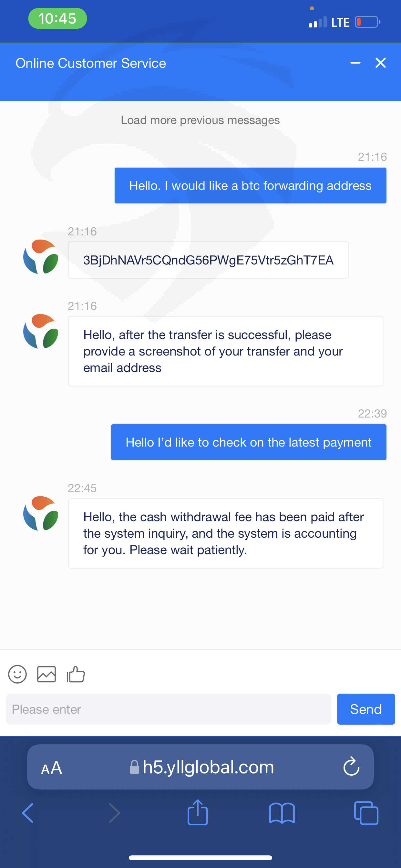Reload the page in Safari
Image resolution: width=401 pixels, height=868 pixels.
[351, 767]
